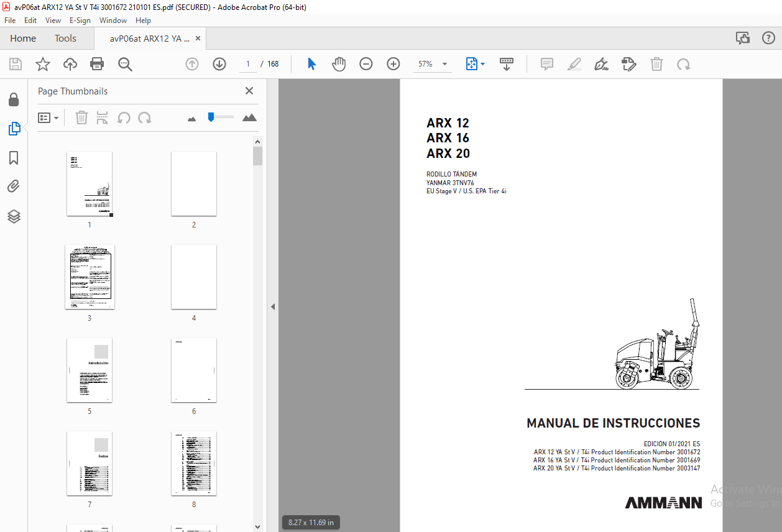Click the toolbar Delete trash icon

(x=656, y=64)
